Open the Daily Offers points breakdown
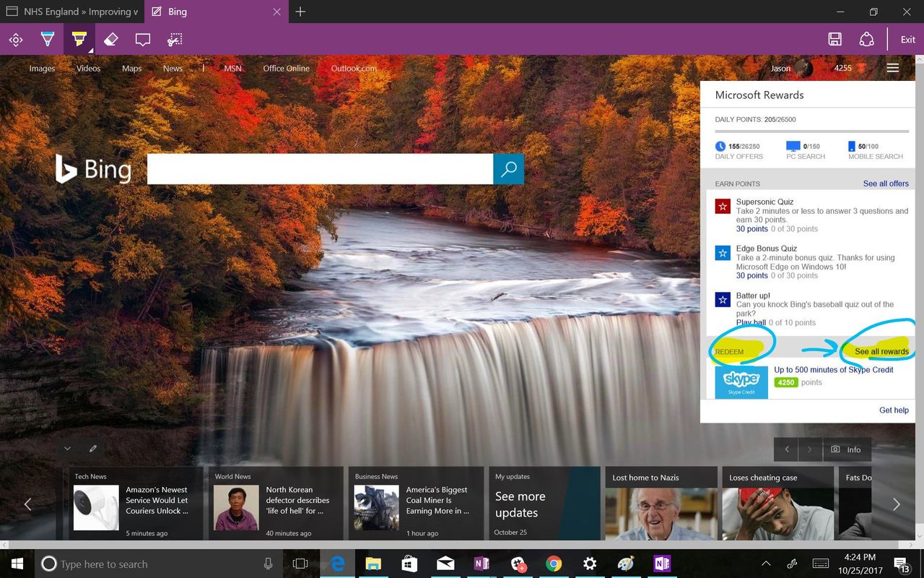 (x=738, y=150)
